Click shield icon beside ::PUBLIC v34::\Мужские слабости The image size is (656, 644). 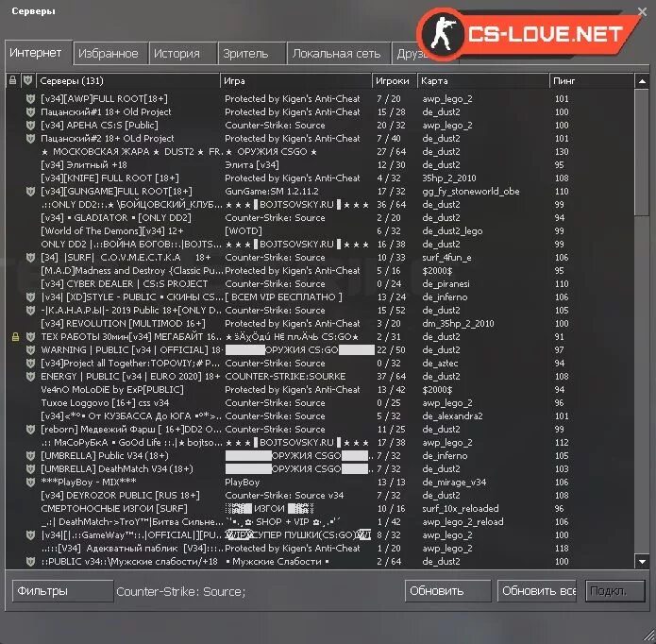[x=30, y=562]
